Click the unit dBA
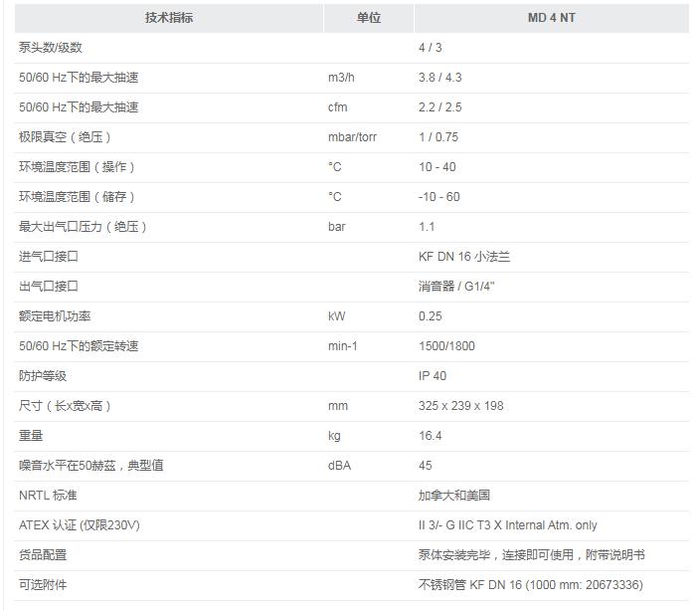This screenshot has width=700, height=611. click(340, 466)
